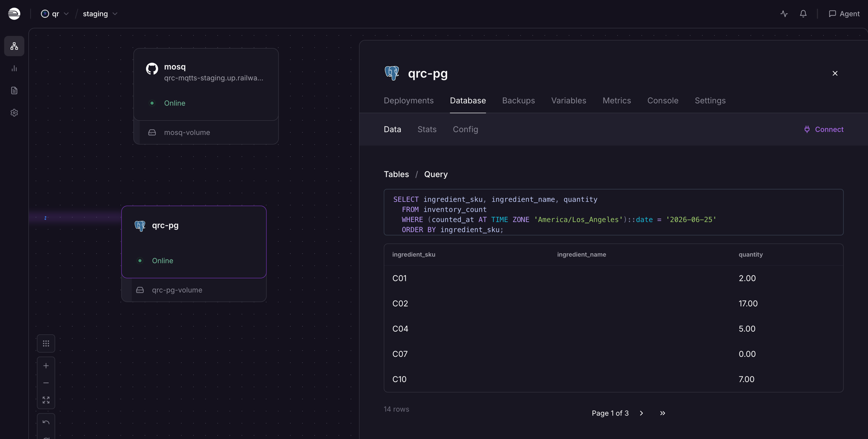Go back to Tables breadcrumb

(x=396, y=174)
